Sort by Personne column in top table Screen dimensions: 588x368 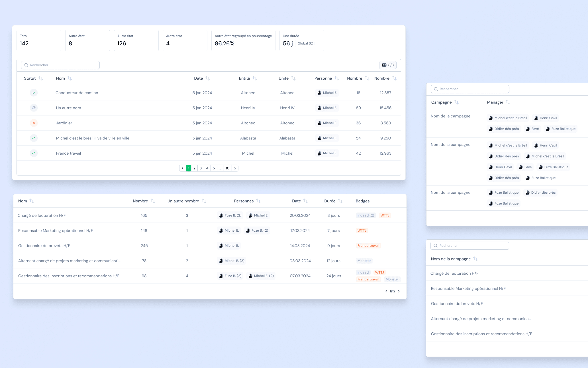[337, 78]
